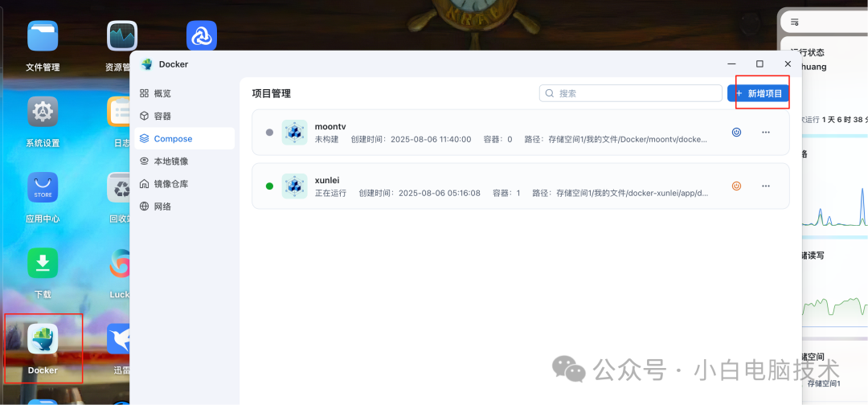
Task: Start the moontv project with power button
Action: pyautogui.click(x=736, y=133)
